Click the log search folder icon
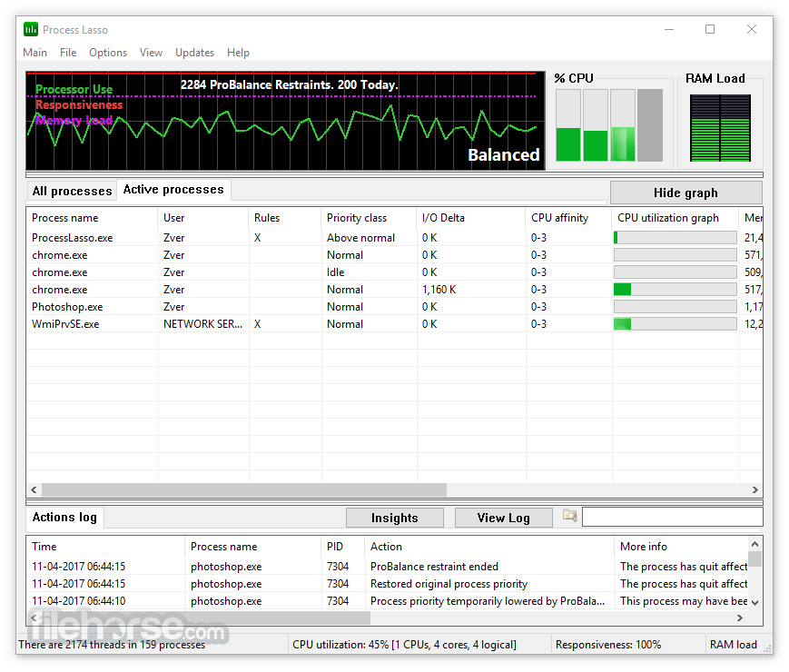This screenshot has width=789, height=672. click(x=569, y=516)
